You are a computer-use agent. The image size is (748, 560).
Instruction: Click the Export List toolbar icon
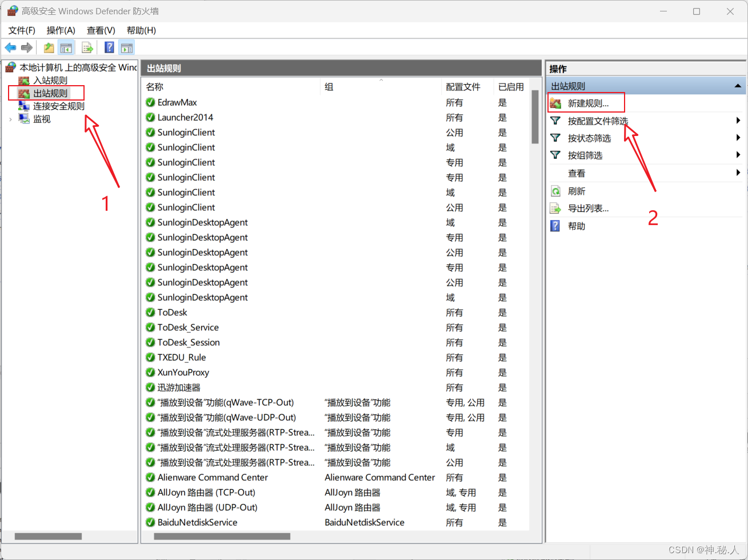pyautogui.click(x=87, y=48)
